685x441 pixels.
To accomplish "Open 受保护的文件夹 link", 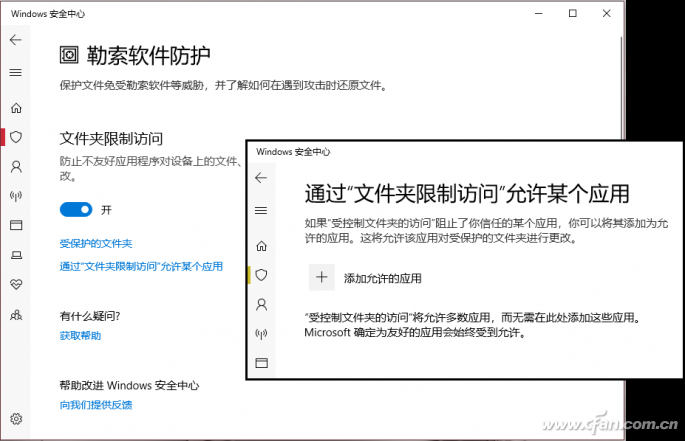I will coord(96,243).
